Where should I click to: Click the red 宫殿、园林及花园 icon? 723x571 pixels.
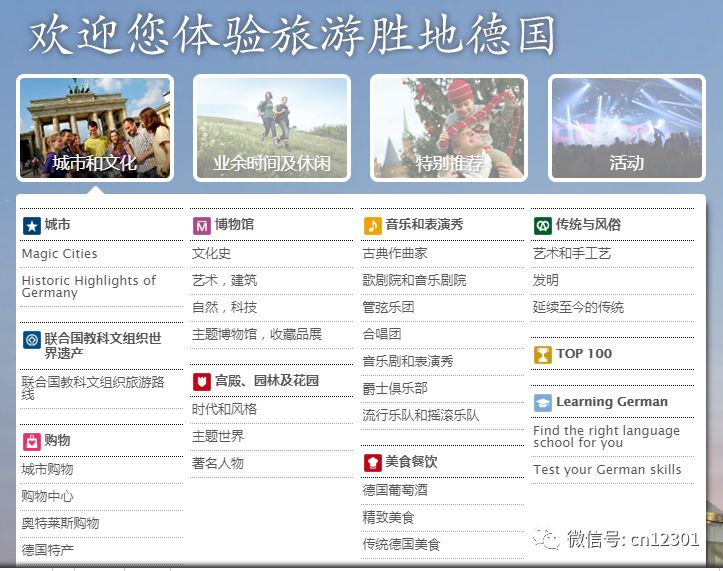coord(202,382)
